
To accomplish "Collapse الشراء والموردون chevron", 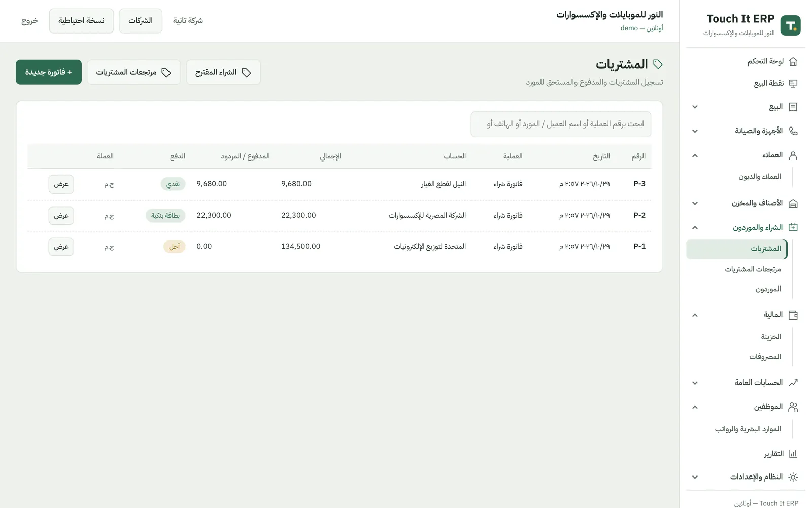I will [695, 227].
